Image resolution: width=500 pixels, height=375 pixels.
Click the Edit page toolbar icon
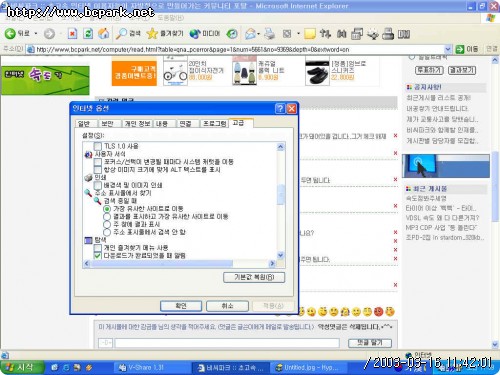[x=287, y=34]
